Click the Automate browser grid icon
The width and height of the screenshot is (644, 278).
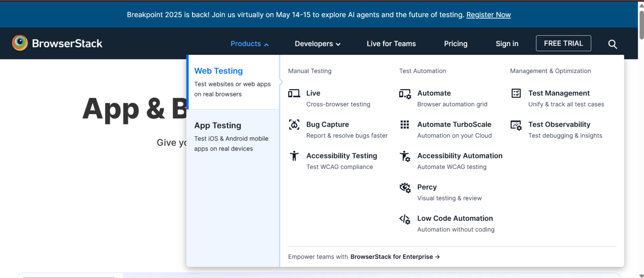(x=405, y=93)
